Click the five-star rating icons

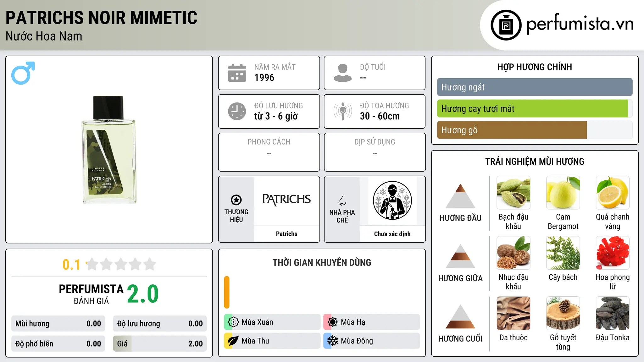click(x=121, y=264)
